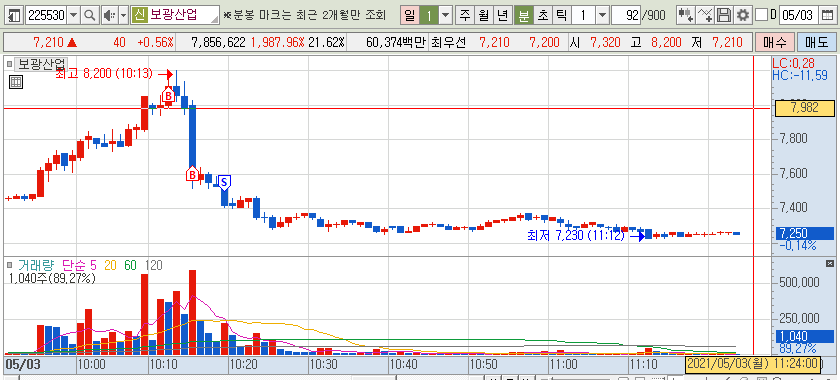Open the daily period count dropdown
Screen dimensions: 840x380
click(x=445, y=16)
